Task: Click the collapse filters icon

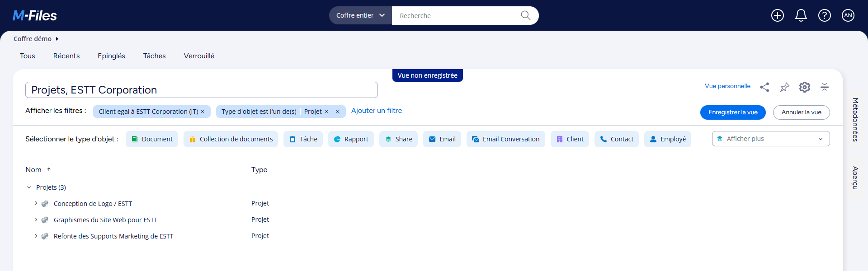Action: click(824, 87)
